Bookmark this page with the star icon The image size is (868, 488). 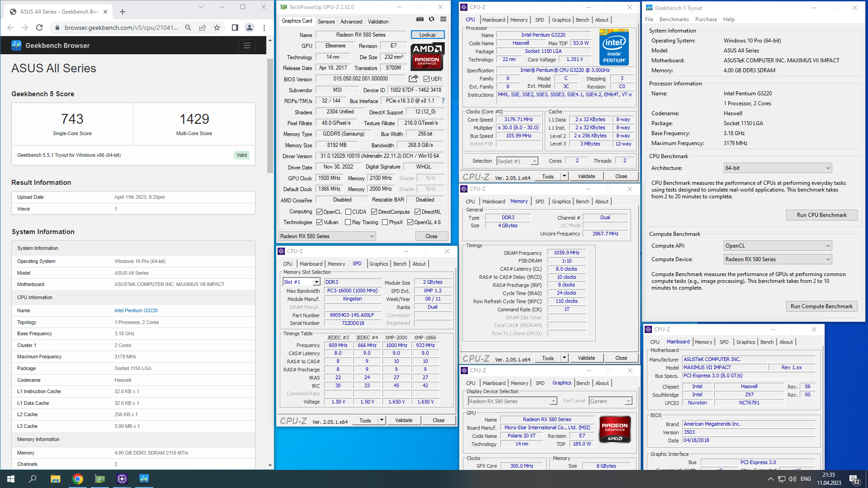(217, 28)
